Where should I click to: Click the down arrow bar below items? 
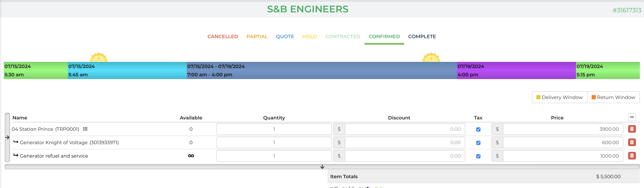click(x=322, y=167)
